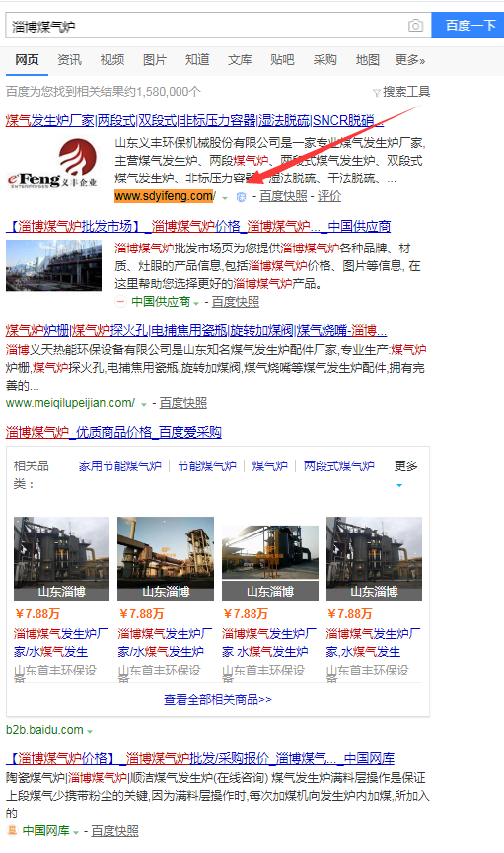Click the red circle icon before 中国供应商
This screenshot has height=853, width=504.
coord(121,302)
